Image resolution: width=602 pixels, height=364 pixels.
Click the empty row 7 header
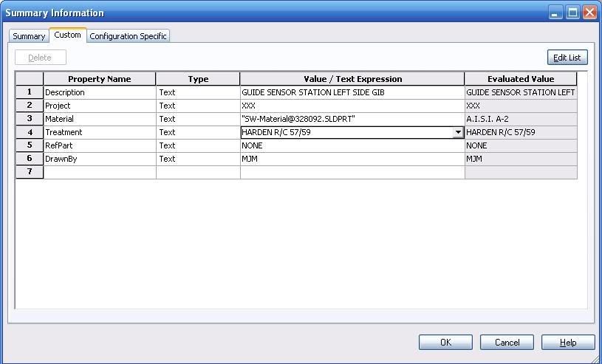click(30, 172)
